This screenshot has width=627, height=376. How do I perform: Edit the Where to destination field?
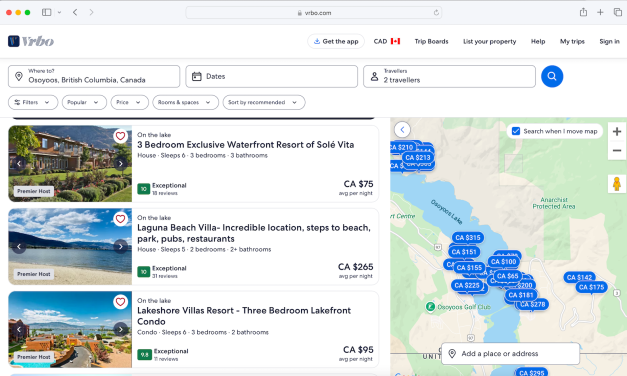94,76
